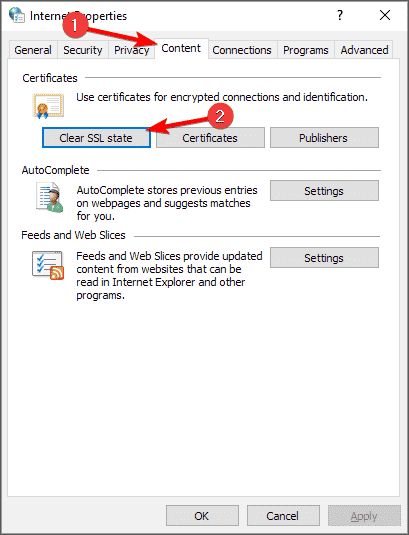Click the Clear SSL state button
This screenshot has height=535, width=409.
96,138
